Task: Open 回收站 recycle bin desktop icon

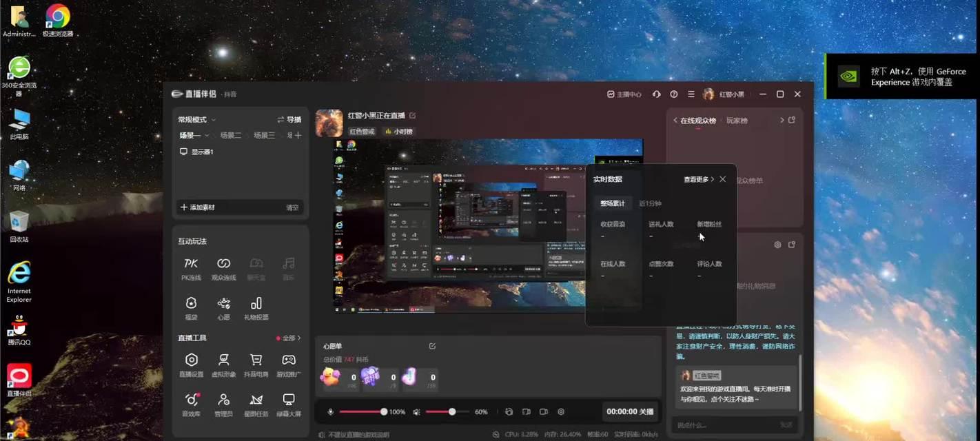Action: [x=19, y=227]
